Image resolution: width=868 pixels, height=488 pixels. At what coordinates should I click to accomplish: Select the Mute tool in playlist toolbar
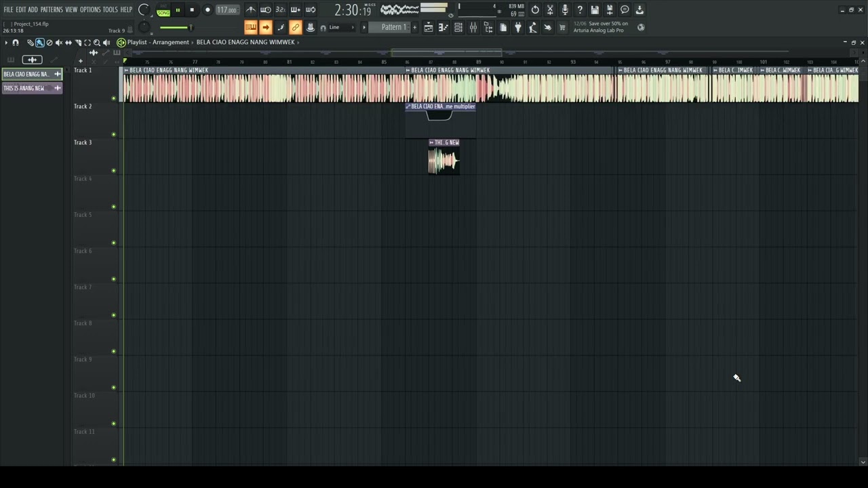(x=58, y=43)
